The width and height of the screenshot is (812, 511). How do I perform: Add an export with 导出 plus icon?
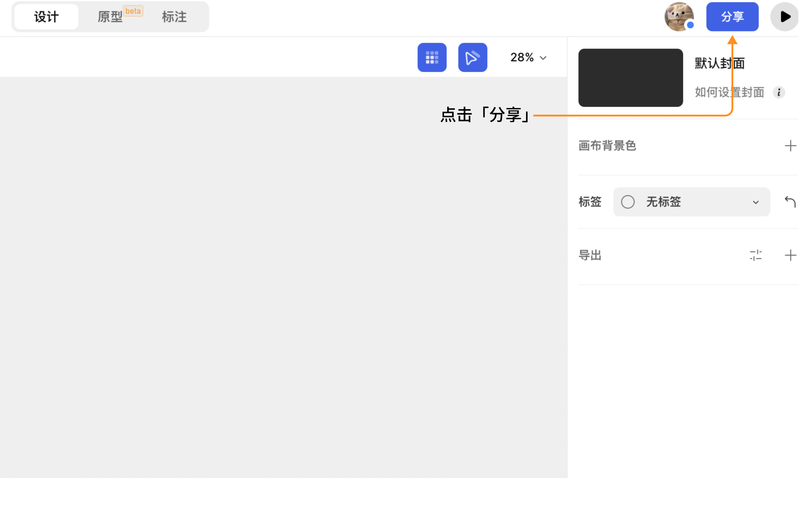click(790, 255)
